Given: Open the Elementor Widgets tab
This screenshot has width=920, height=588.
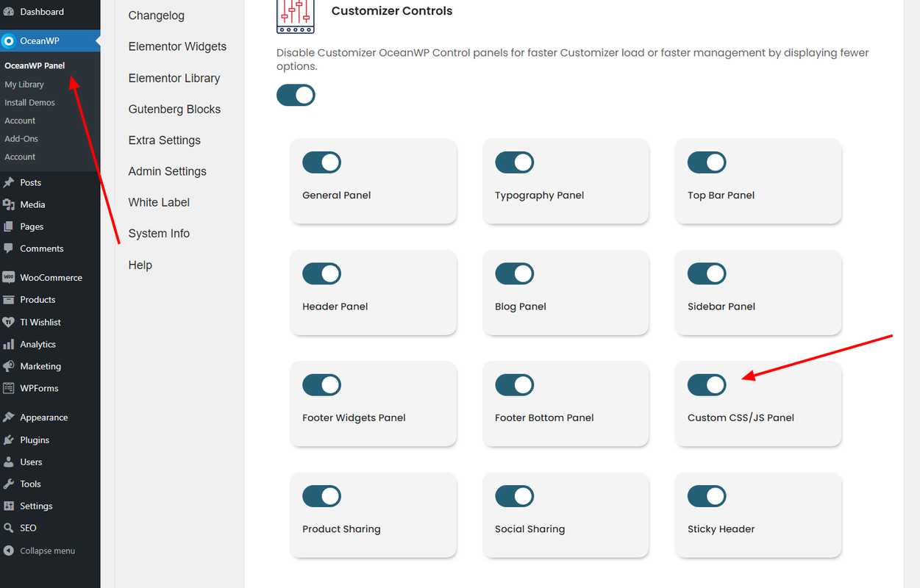Looking at the screenshot, I should (x=177, y=46).
